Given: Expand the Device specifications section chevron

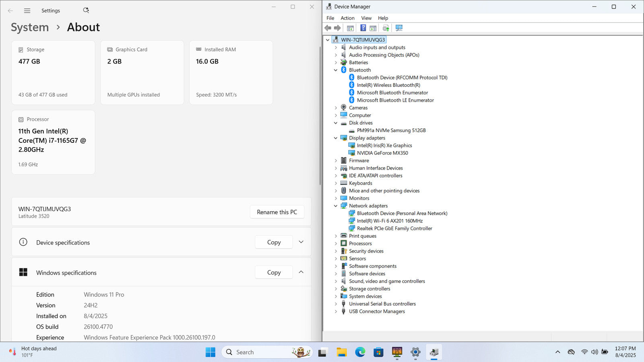Looking at the screenshot, I should coord(301,242).
